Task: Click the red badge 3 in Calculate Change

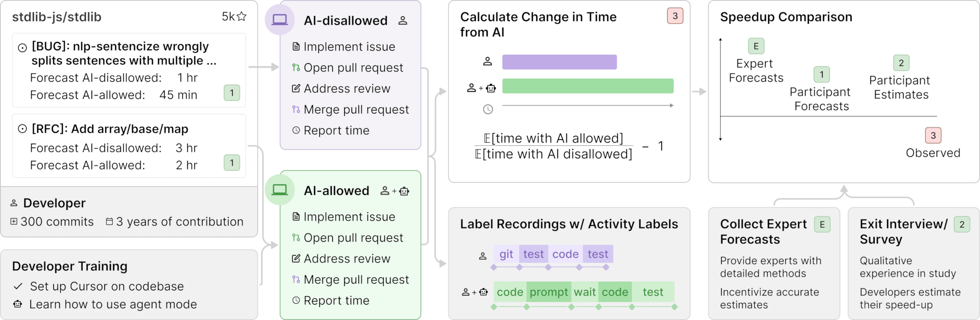Action: pyautogui.click(x=675, y=16)
